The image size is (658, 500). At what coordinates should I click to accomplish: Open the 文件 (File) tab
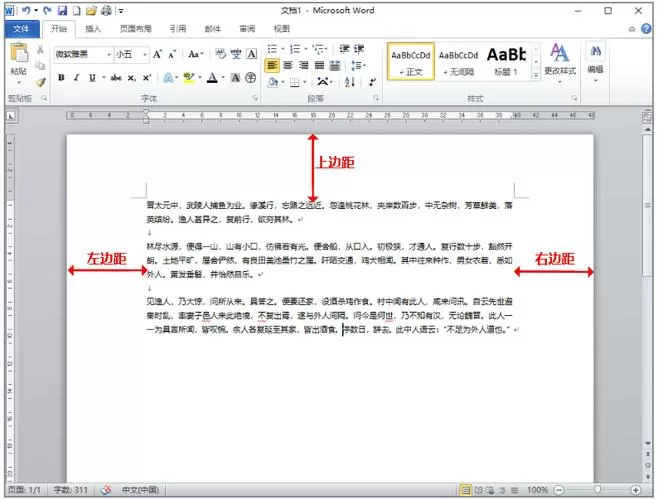point(21,29)
